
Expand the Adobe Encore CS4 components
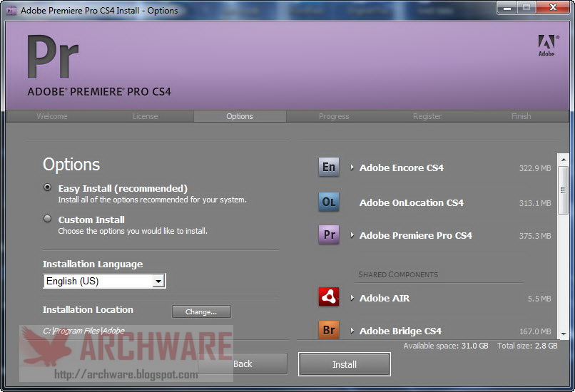click(352, 167)
